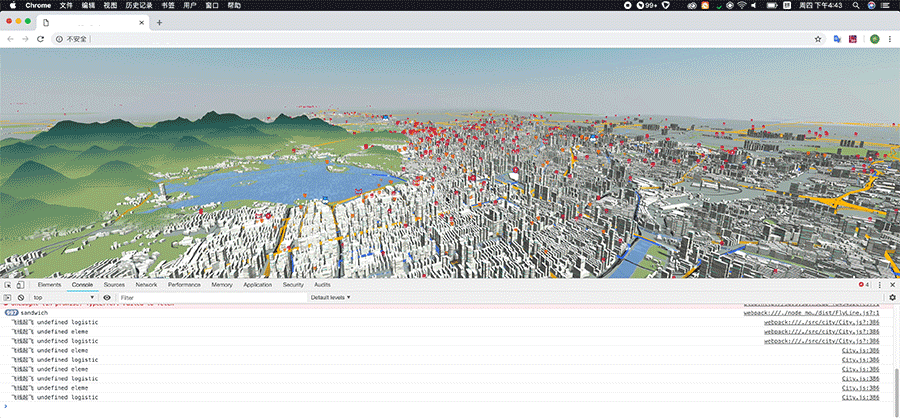Open the 历史记录 menu
Viewport: 900px width, 418px height.
tap(139, 5)
